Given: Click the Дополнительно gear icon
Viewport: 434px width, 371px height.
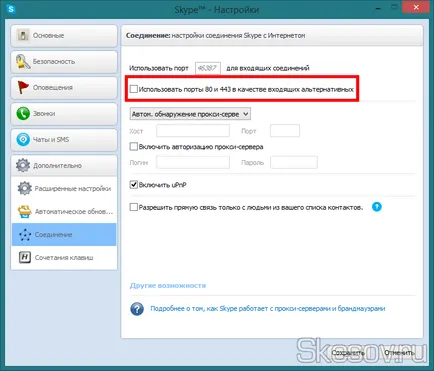Looking at the screenshot, I should click(23, 165).
